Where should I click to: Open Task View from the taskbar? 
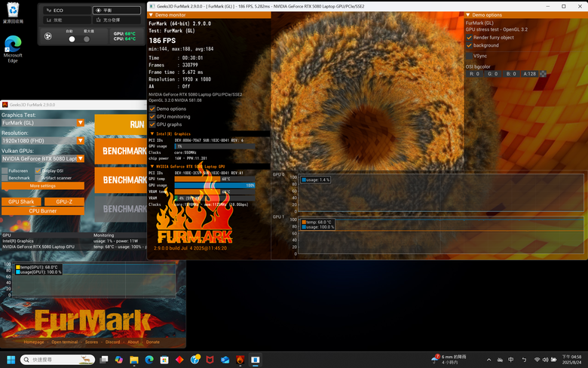104,360
